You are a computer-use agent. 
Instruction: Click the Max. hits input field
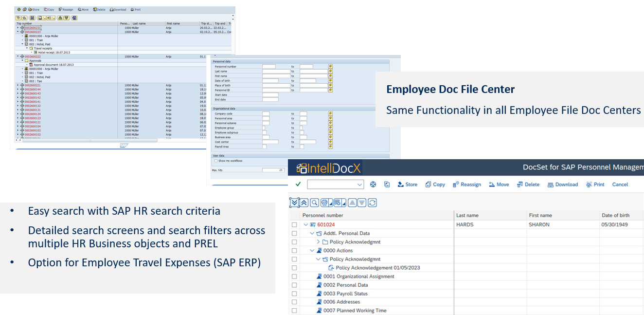tap(273, 170)
